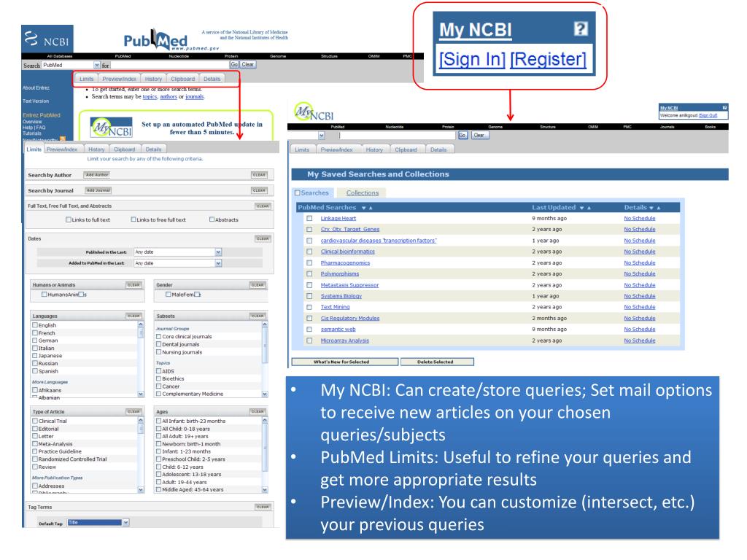Sort Last Updated column descending arrow
The image size is (747, 560).
581,208
